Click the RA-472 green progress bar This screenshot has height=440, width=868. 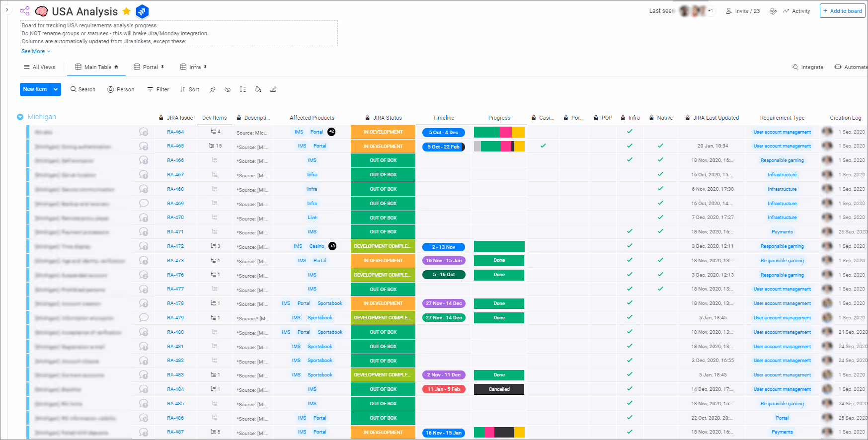coord(499,246)
